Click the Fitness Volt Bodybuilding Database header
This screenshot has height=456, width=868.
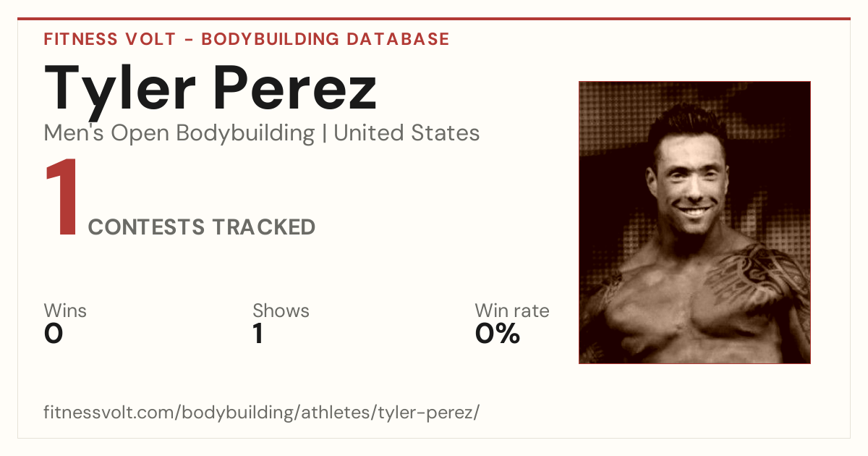pyautogui.click(x=247, y=39)
